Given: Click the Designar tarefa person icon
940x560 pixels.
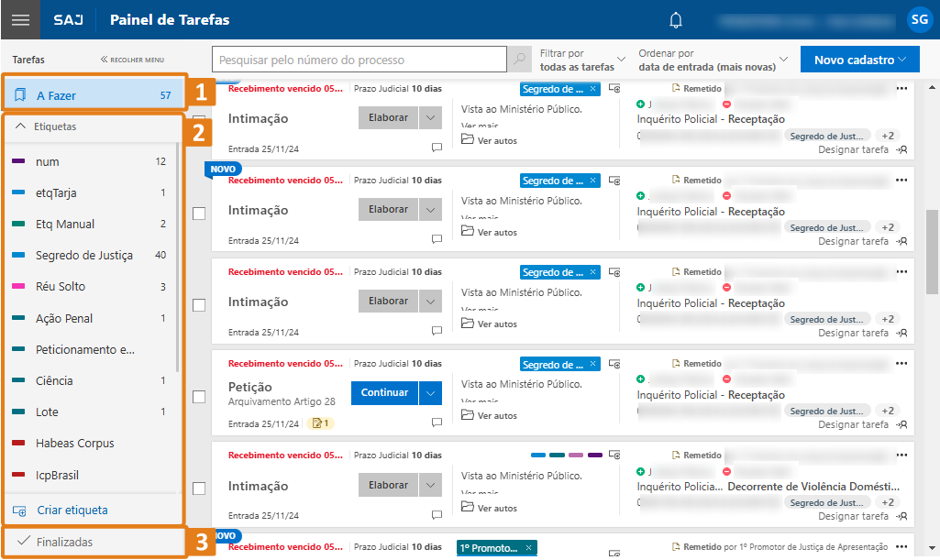Looking at the screenshot, I should pyautogui.click(x=901, y=148).
